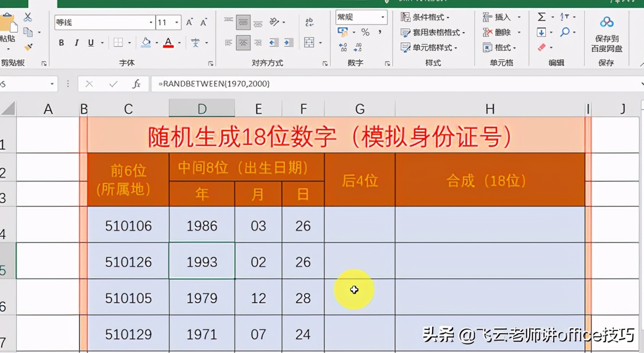This screenshot has width=644, height=353.
Task: Click the Clear eraser icon
Action: [x=541, y=48]
